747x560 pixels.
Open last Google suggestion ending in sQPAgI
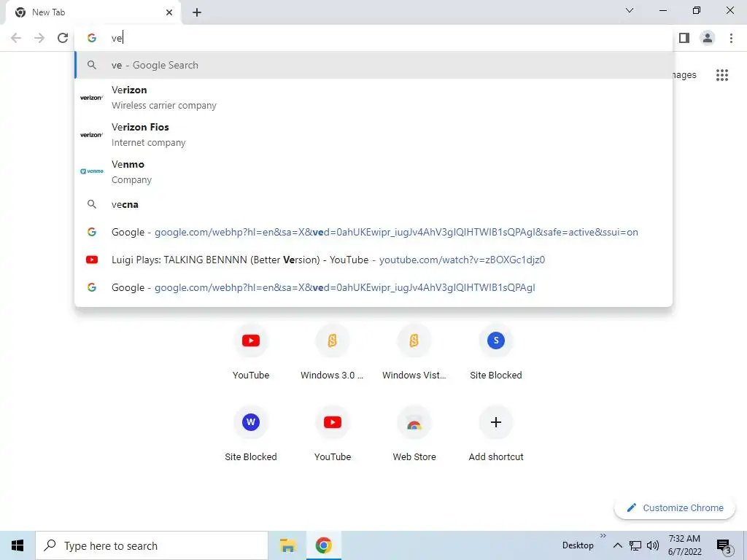point(373,287)
